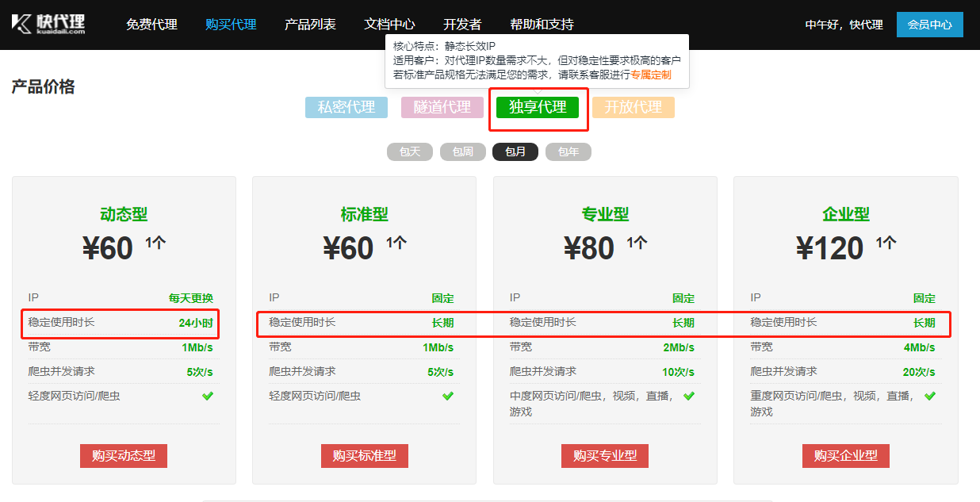Click the 24小时 stable duration value
The height and width of the screenshot is (502, 980).
[196, 323]
